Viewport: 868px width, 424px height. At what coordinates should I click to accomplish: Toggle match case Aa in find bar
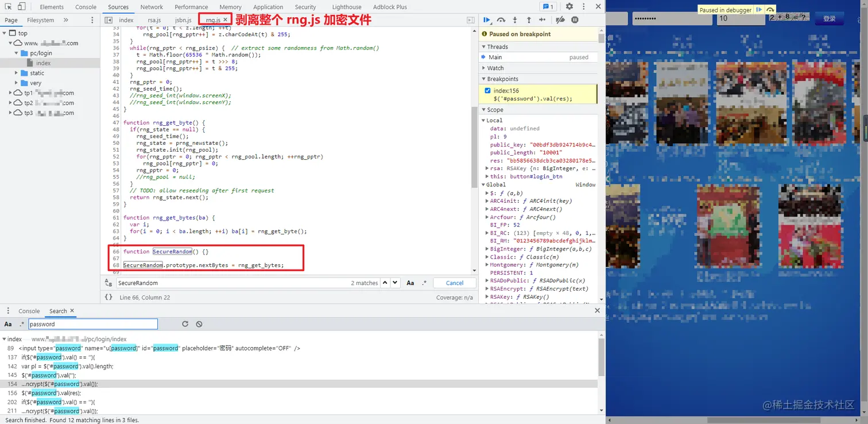tap(410, 283)
